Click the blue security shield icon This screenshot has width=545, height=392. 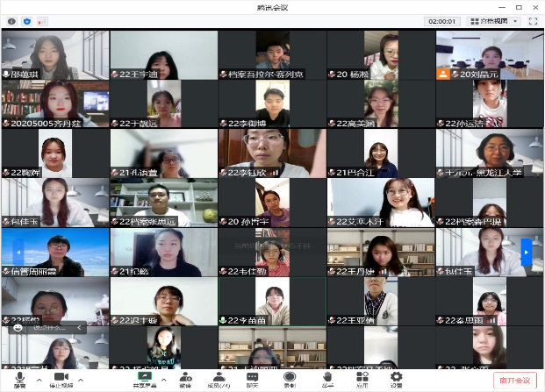27,21
